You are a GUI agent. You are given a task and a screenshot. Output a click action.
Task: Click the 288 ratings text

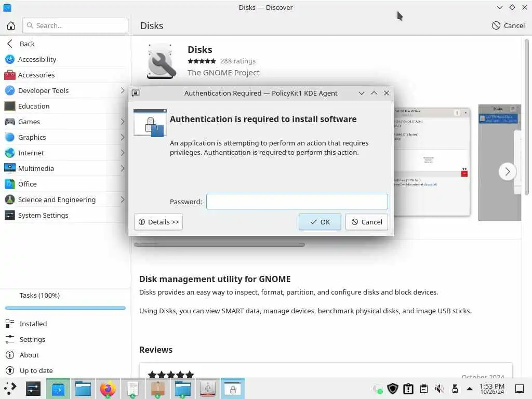point(238,61)
